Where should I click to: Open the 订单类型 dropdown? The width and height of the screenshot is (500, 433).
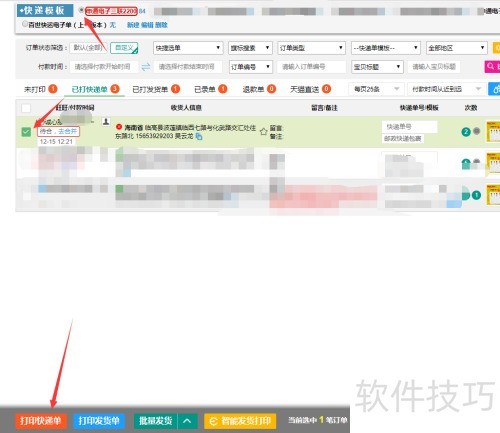pyautogui.click(x=311, y=48)
